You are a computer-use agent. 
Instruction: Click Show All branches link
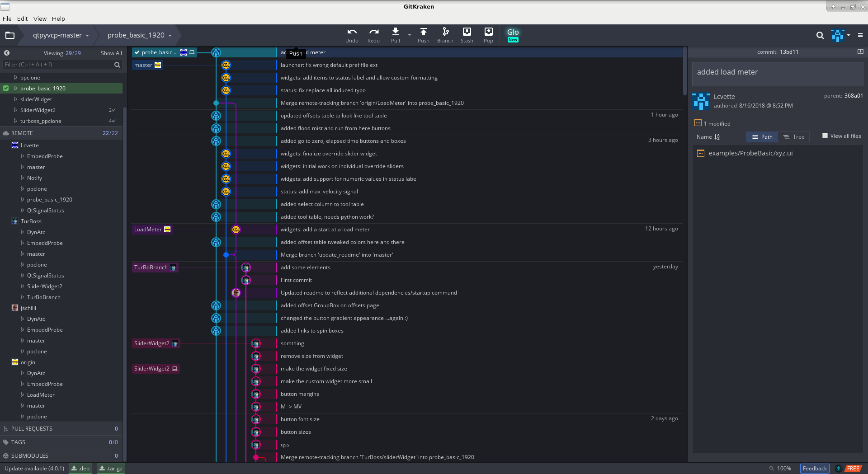pos(111,53)
